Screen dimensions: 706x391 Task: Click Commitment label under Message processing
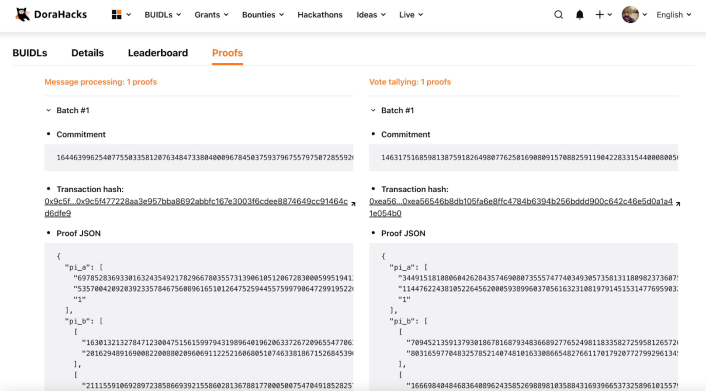(81, 134)
